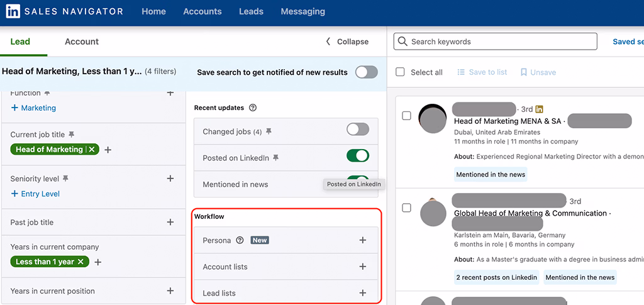
Task: Expand Years in current position filter
Action: coord(170,291)
